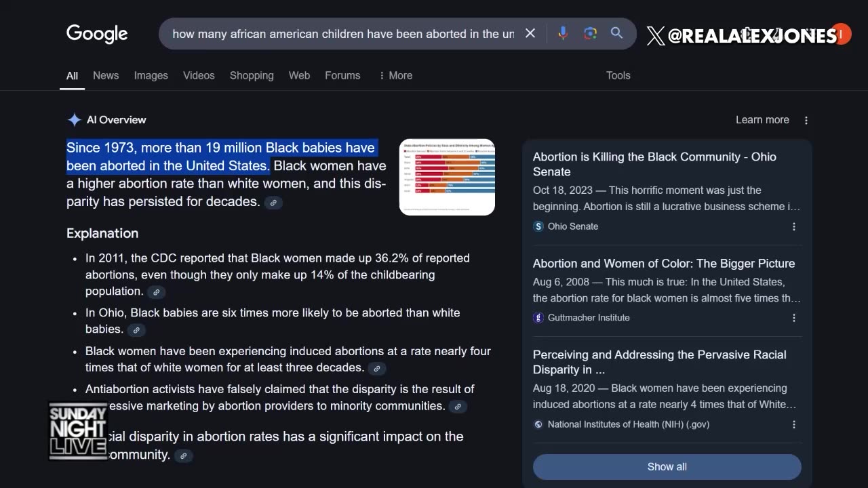Click the Ohio Senate source name
The height and width of the screenshot is (488, 868).
573,226
